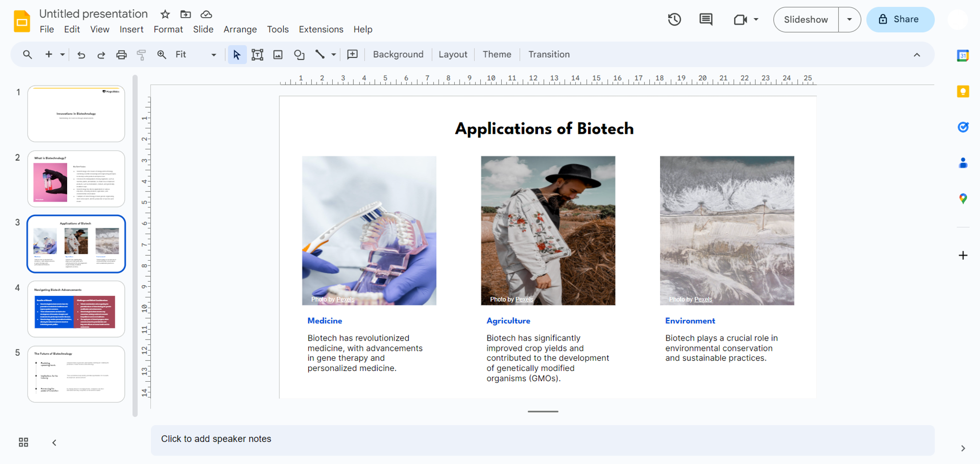Undo the last action

click(81, 54)
